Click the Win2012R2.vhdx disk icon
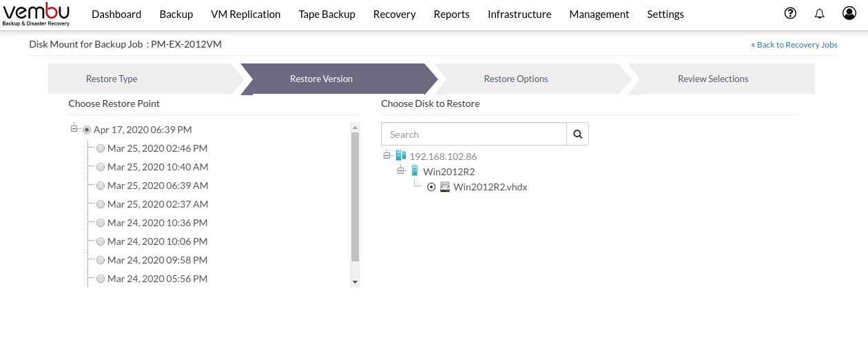This screenshot has height=358, width=868. [445, 187]
